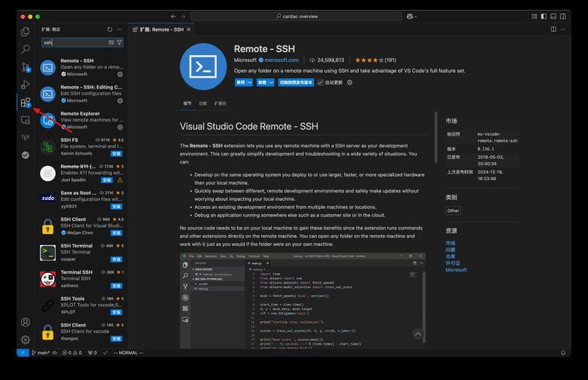
Task: Click the disable extension button
Action: coord(240,83)
